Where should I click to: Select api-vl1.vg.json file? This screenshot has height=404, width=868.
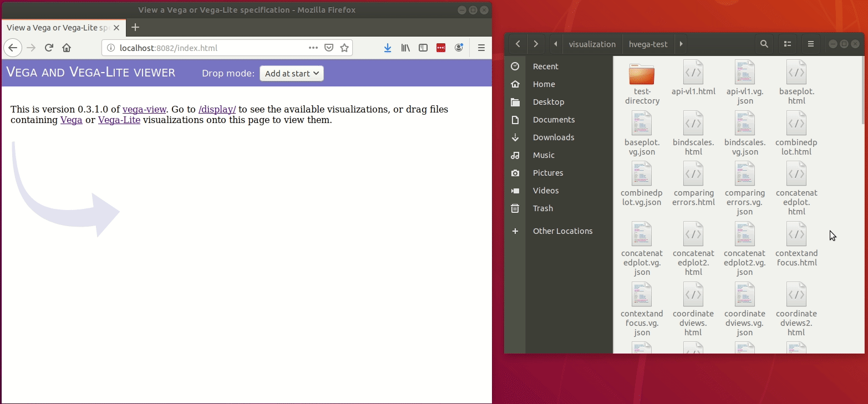click(745, 83)
